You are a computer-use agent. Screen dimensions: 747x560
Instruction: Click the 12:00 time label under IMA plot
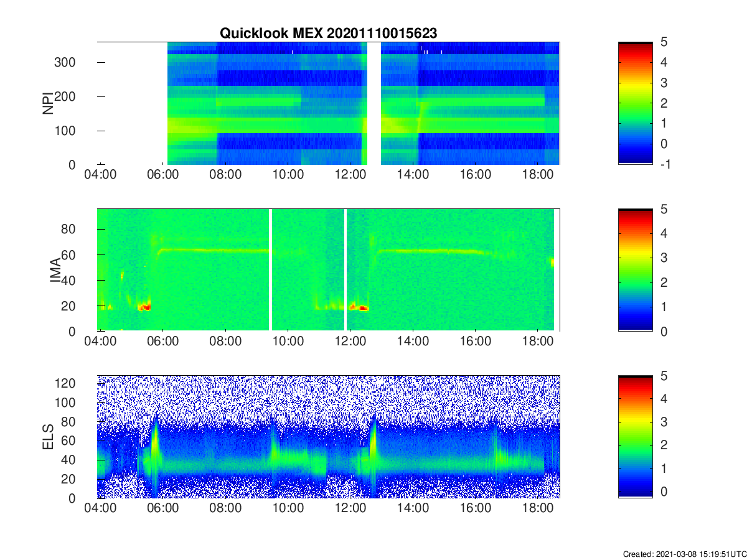(350, 342)
